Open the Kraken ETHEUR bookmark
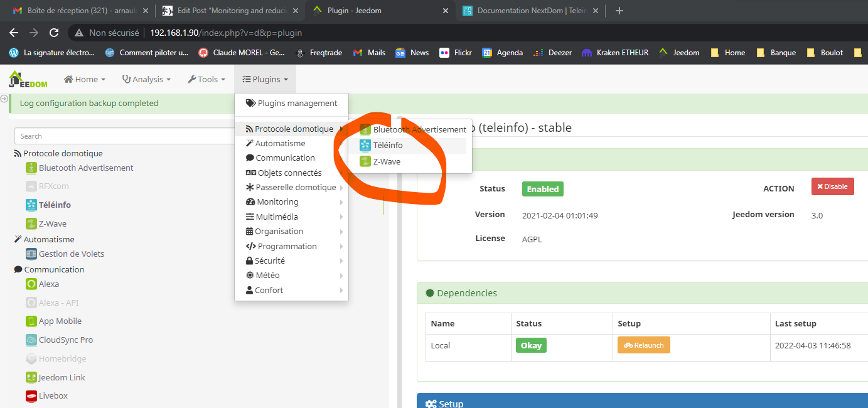 coord(615,53)
